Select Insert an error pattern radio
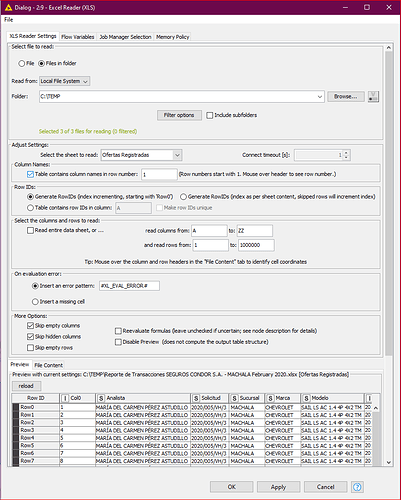 [35, 286]
